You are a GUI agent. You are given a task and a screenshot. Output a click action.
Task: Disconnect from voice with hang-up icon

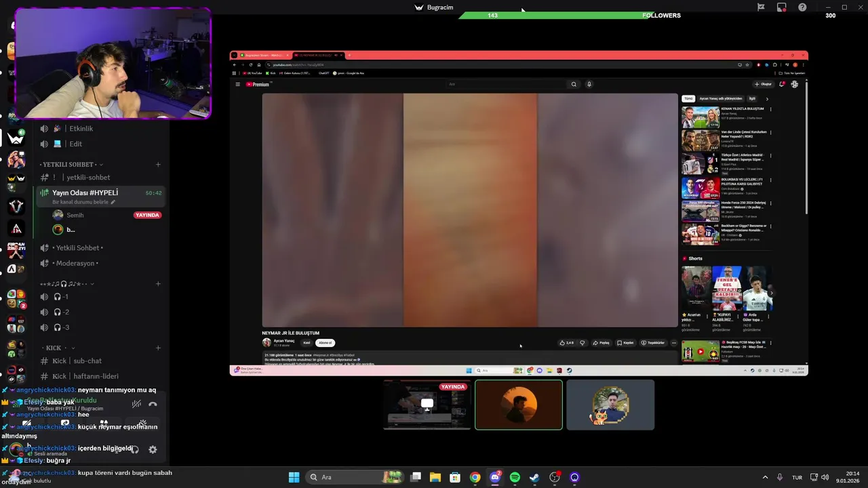tap(153, 404)
